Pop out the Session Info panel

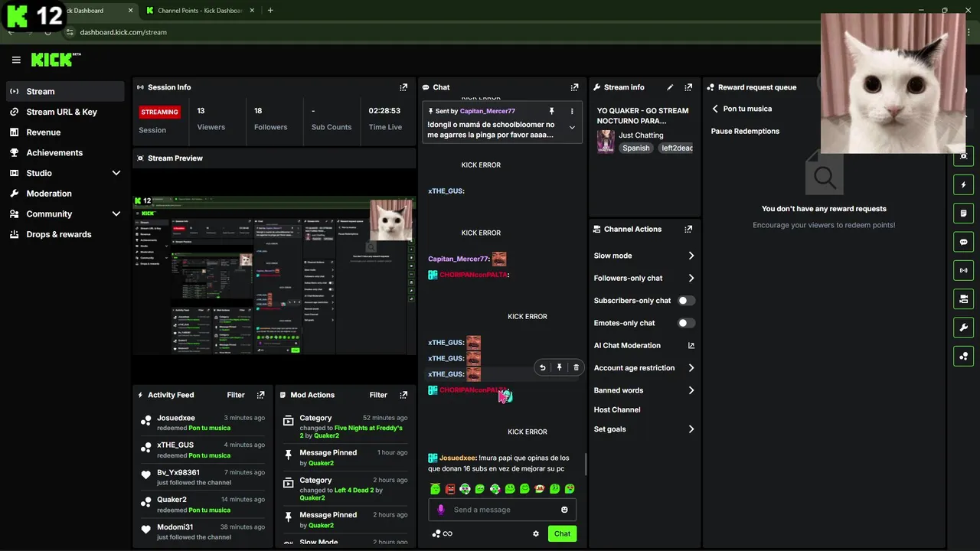[x=403, y=87]
